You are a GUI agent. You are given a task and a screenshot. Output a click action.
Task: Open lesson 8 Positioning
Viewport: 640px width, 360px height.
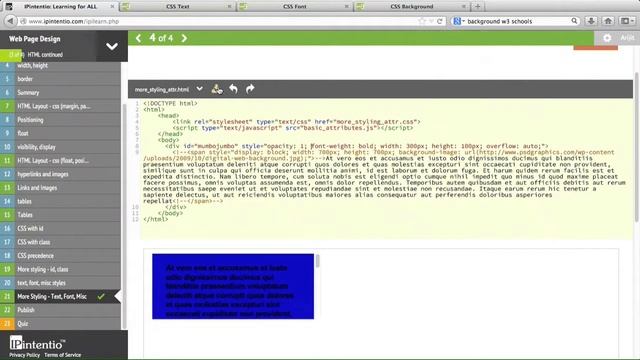(60, 120)
